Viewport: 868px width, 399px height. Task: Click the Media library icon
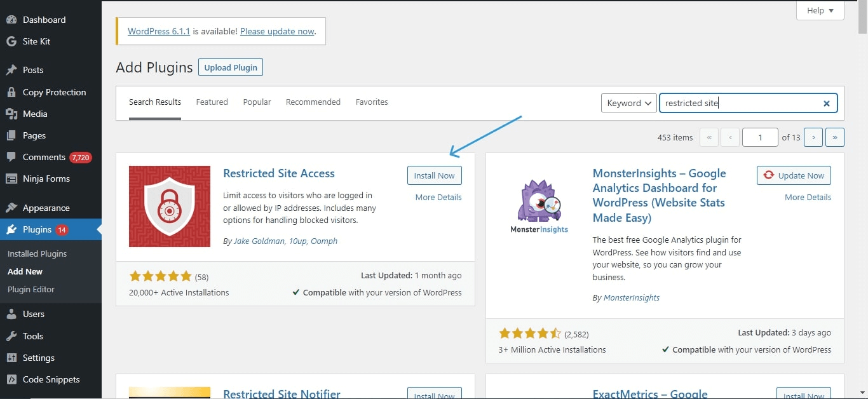pos(11,114)
